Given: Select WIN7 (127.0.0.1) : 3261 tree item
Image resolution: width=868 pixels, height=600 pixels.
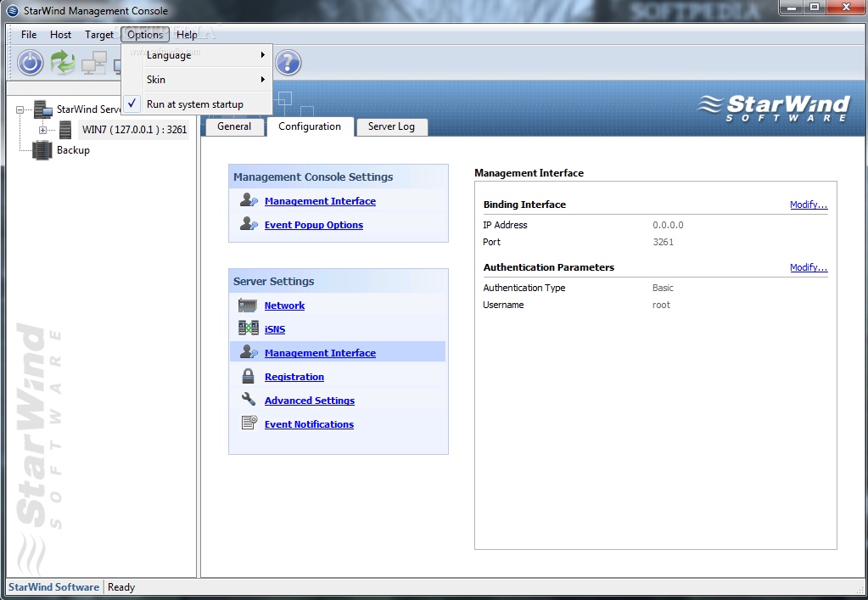Looking at the screenshot, I should 134,130.
